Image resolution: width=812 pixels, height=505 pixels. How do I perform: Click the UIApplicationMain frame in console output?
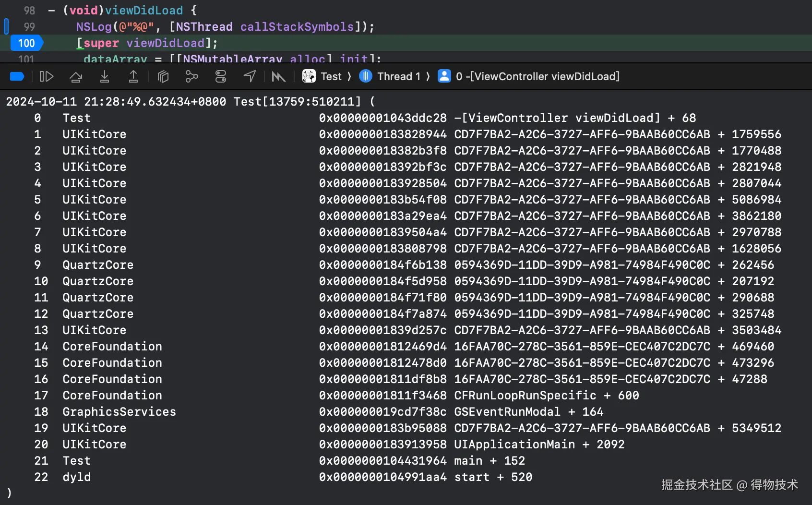click(x=514, y=445)
